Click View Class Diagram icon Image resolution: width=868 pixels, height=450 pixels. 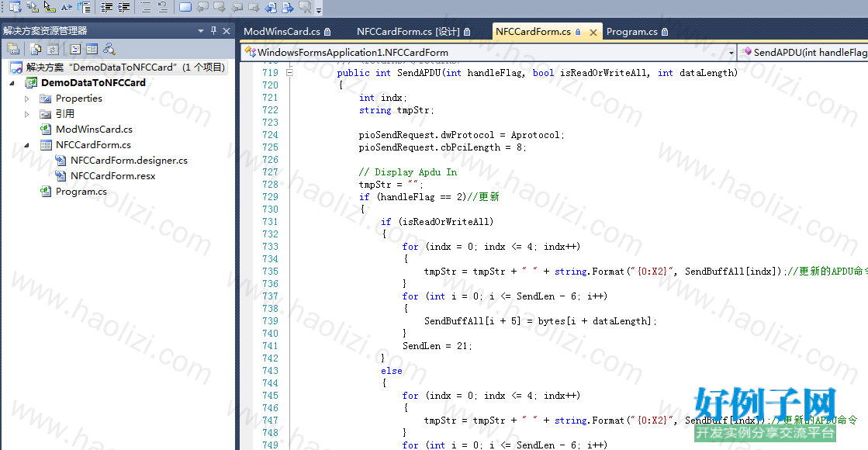coord(109,49)
